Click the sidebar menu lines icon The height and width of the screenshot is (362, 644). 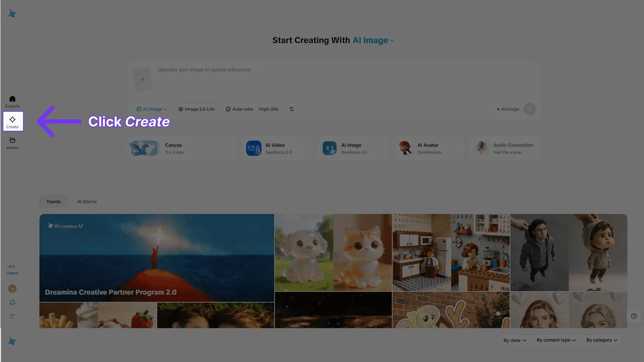tap(13, 316)
